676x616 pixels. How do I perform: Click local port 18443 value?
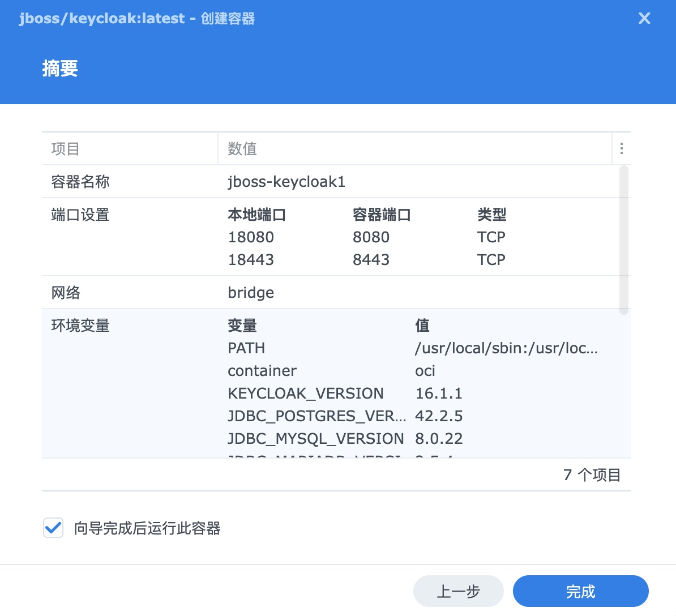pos(251,259)
